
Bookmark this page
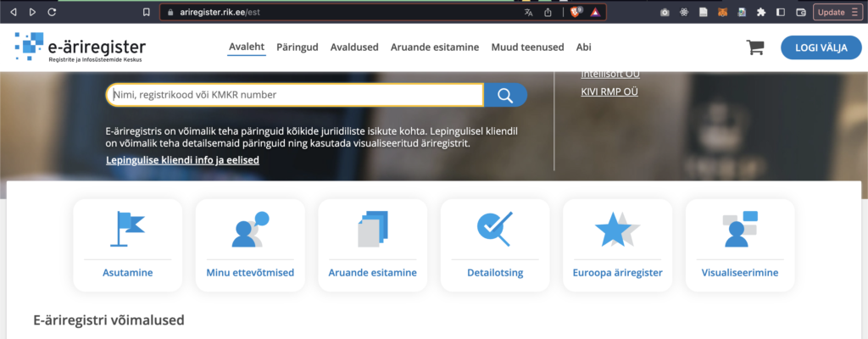click(146, 12)
